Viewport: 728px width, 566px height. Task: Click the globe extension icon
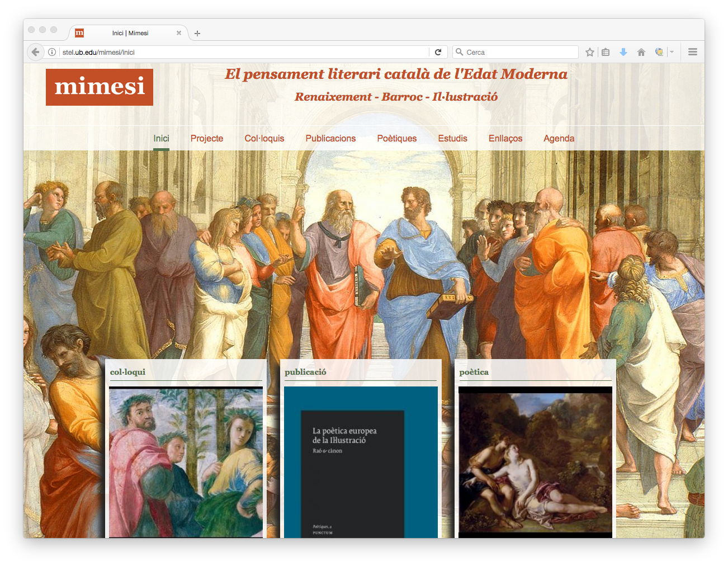[659, 52]
